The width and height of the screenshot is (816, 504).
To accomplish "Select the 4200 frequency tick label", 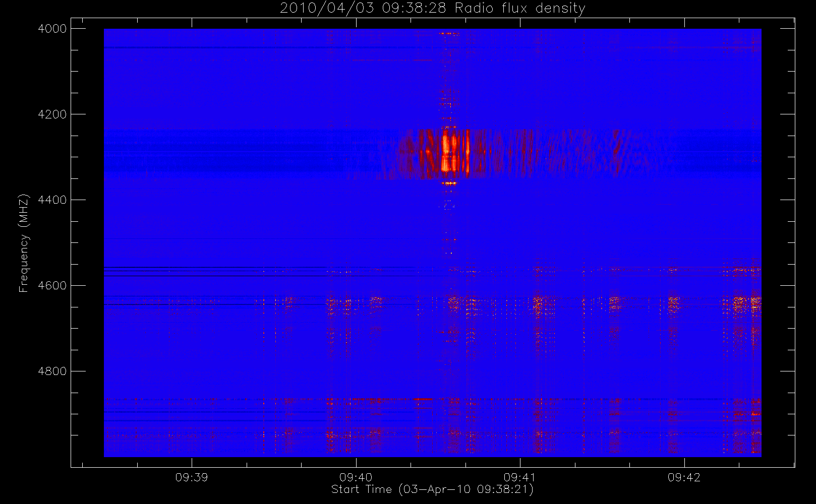I will [52, 114].
